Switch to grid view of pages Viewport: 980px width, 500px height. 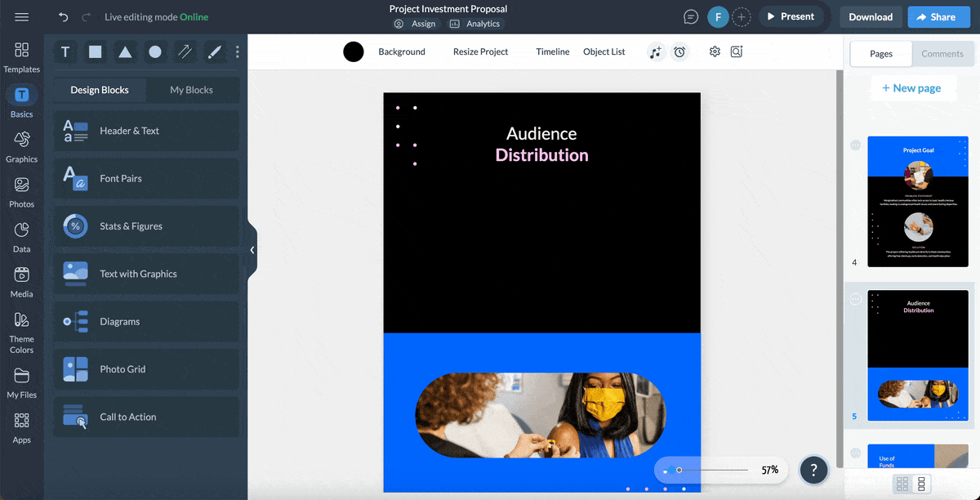(902, 484)
